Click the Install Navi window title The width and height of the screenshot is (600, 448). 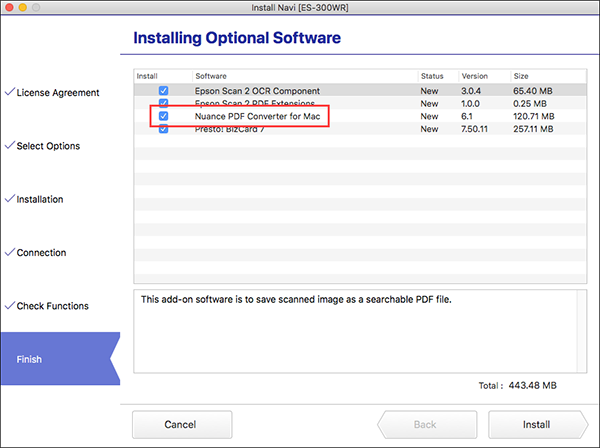pyautogui.click(x=300, y=8)
